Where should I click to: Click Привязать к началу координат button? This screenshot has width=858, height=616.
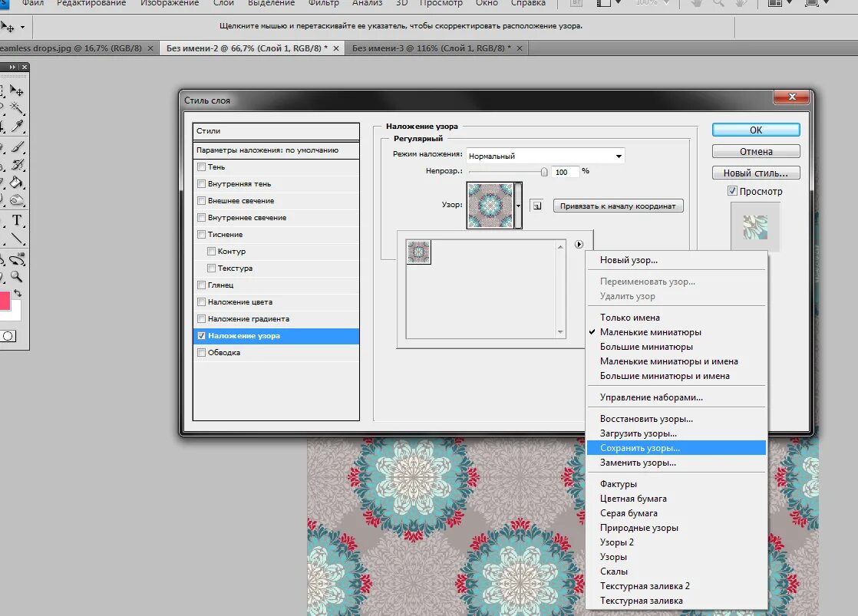pos(618,206)
